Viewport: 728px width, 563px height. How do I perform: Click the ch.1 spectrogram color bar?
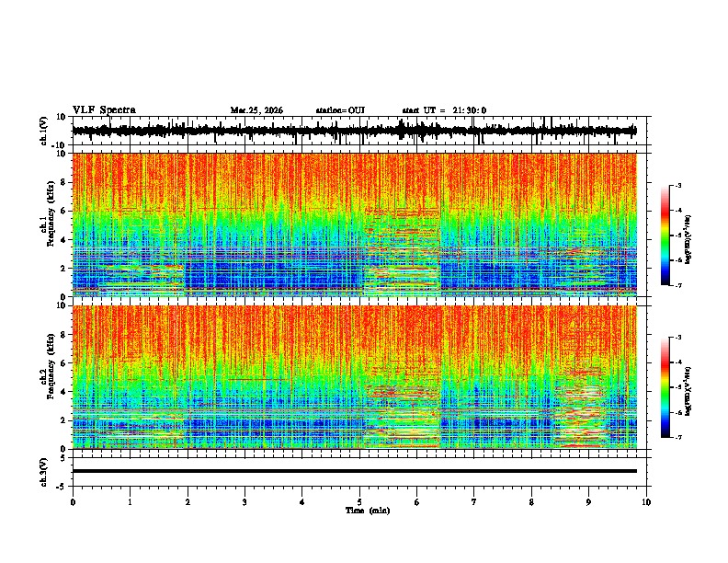pyautogui.click(x=665, y=236)
